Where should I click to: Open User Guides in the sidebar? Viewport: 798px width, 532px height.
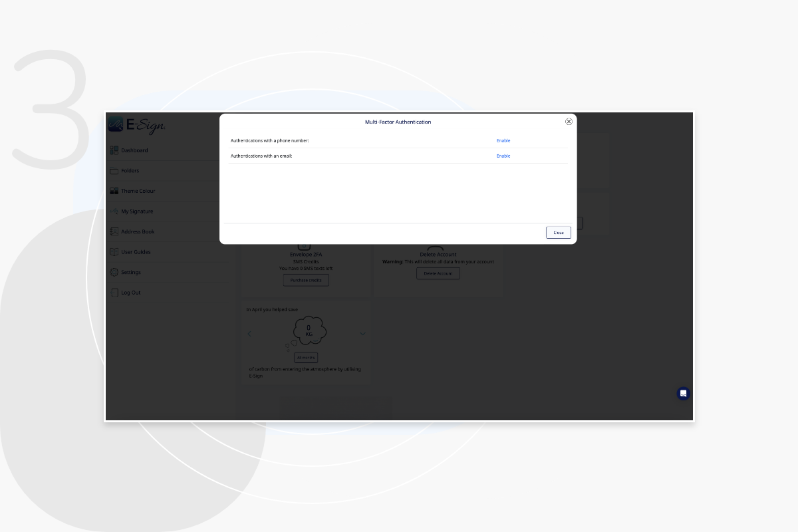136,252
